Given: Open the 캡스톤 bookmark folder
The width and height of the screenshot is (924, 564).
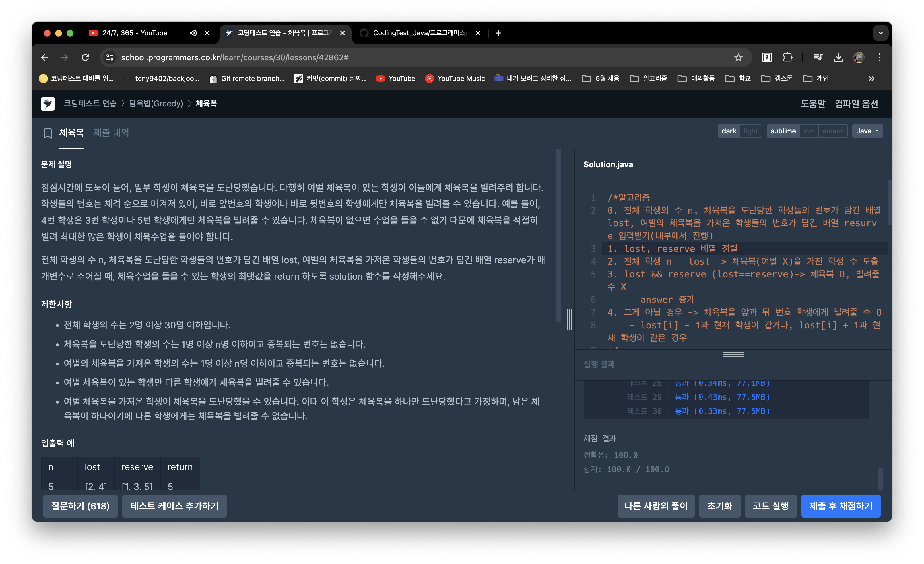Looking at the screenshot, I should pos(777,78).
